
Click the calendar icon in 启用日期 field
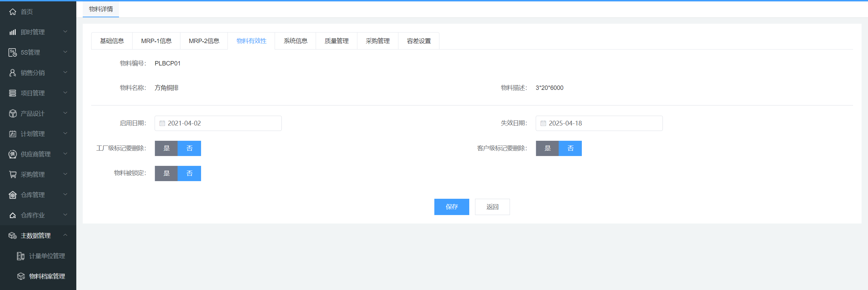[162, 123]
